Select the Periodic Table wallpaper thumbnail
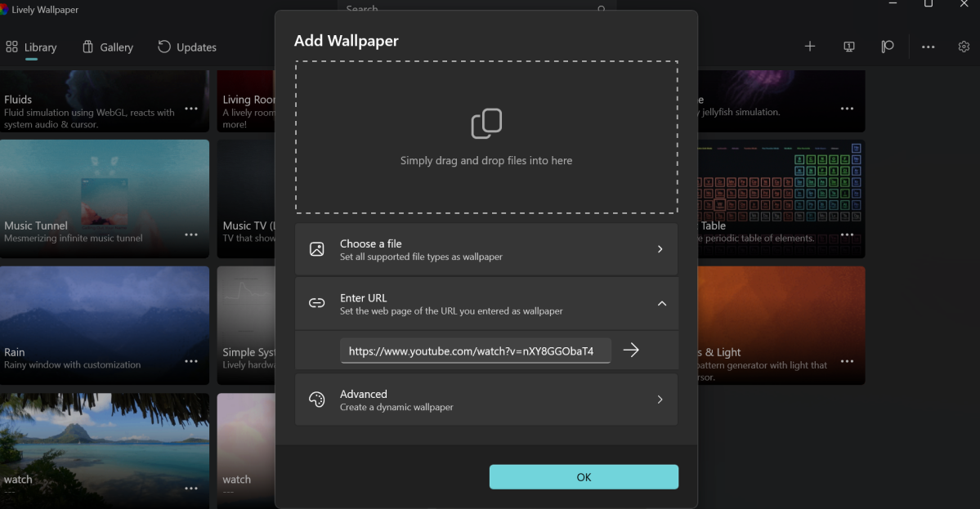Image resolution: width=980 pixels, height=509 pixels. tap(781, 199)
